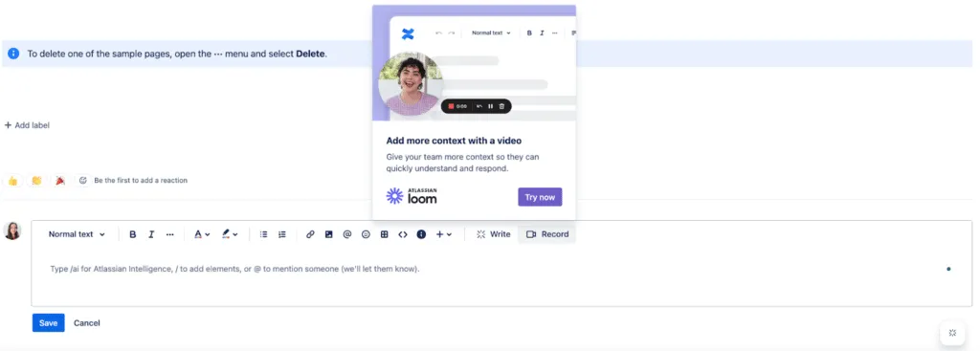The width and height of the screenshot is (980, 351).
Task: Open the highlight color picker
Action: [x=230, y=234]
